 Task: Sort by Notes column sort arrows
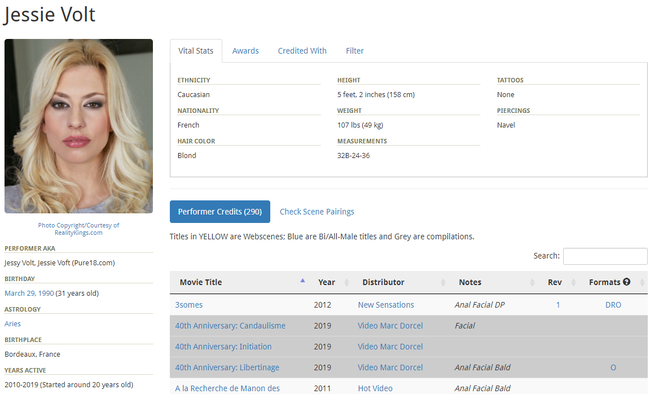pos(532,282)
